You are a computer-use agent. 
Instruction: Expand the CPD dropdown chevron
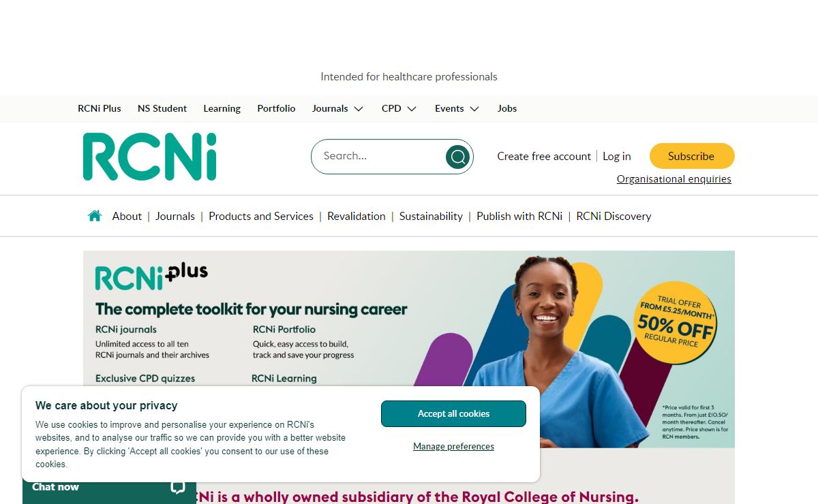pos(412,109)
